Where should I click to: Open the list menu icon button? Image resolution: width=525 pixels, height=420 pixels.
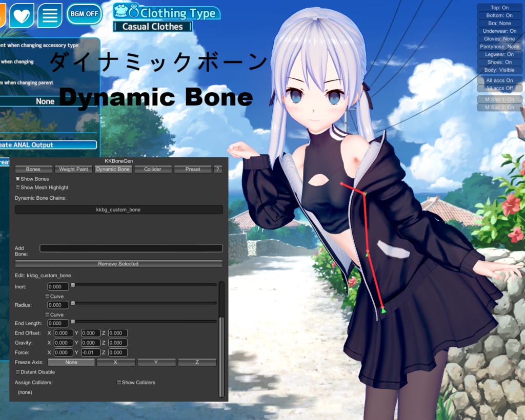[x=50, y=15]
